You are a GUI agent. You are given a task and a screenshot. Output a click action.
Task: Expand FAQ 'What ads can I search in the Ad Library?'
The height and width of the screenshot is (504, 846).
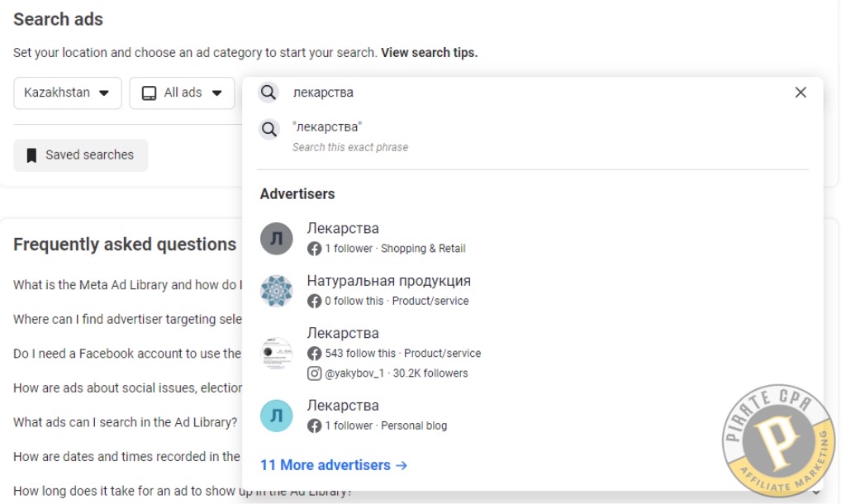tap(126, 422)
